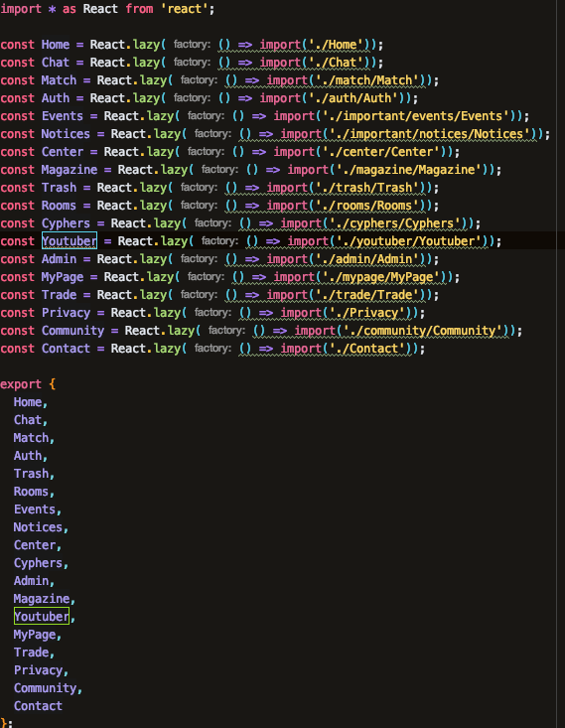Click the './Home' import path string
Image resolution: width=565 pixels, height=728 pixels.
(336, 45)
